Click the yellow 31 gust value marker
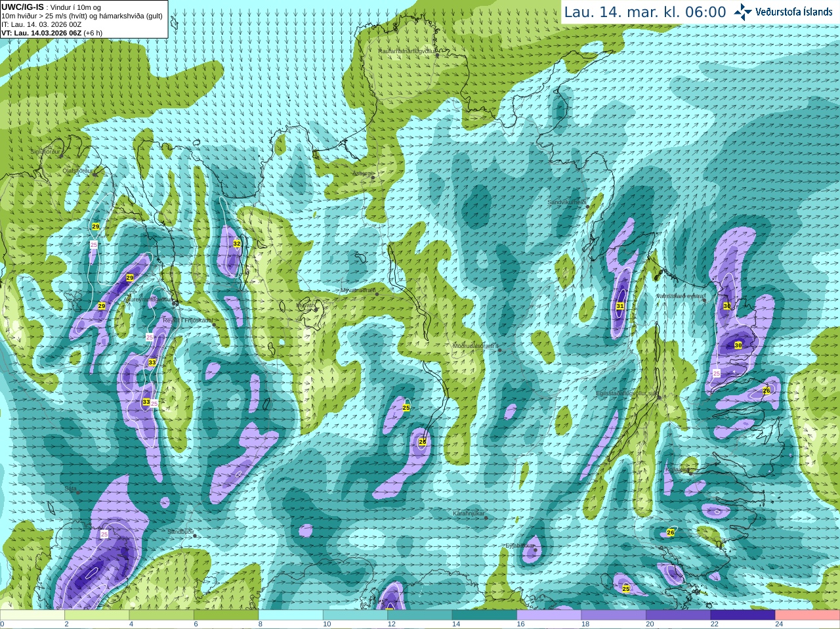Viewport: 840px width, 629px height. click(620, 306)
